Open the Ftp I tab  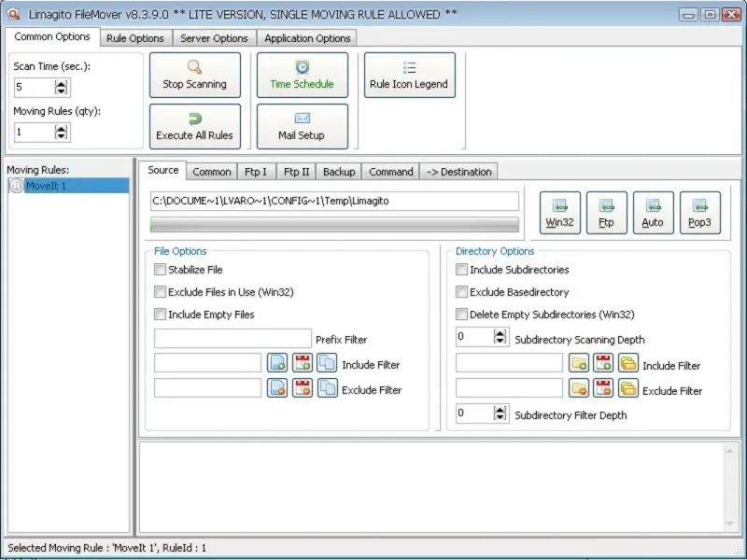pos(256,172)
